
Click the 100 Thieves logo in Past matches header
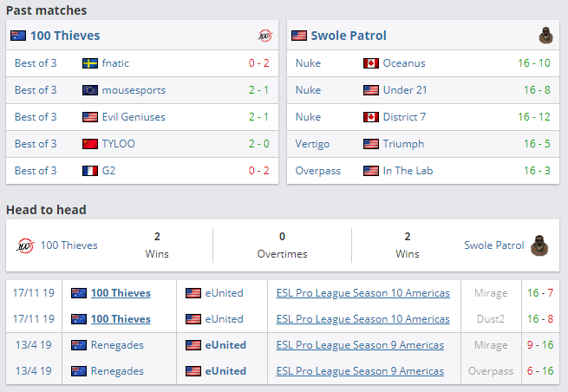coord(265,36)
